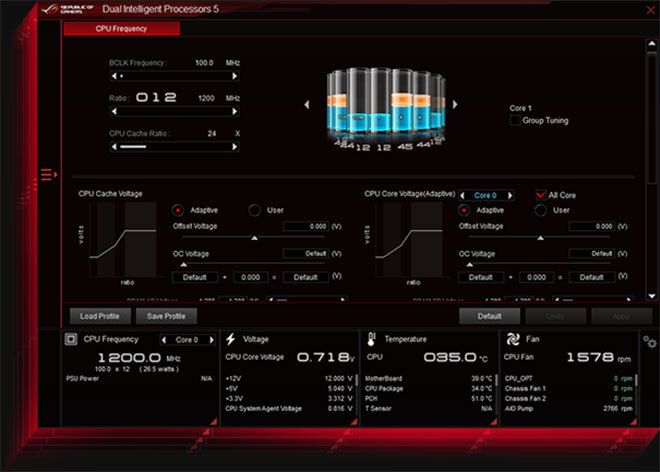Rotate core cylinders to the right
This screenshot has height=472, width=660.
tap(455, 104)
